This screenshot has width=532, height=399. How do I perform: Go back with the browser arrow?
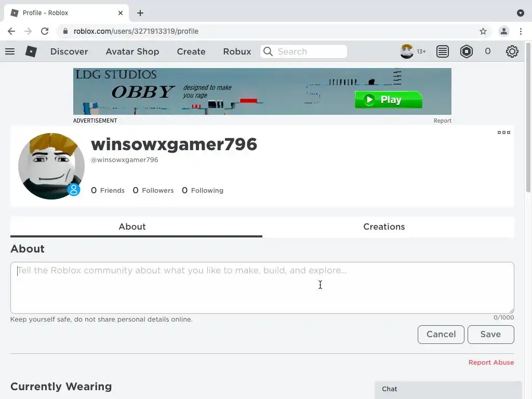[x=11, y=31]
